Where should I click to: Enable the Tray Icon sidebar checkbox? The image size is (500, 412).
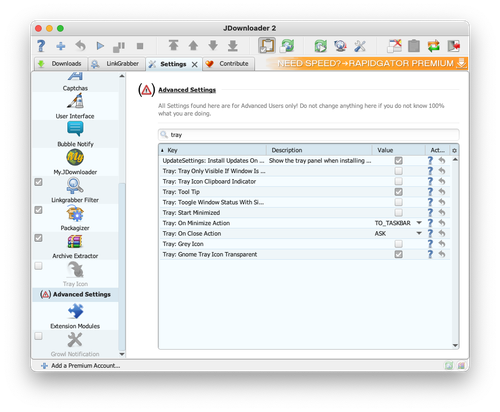(x=39, y=266)
